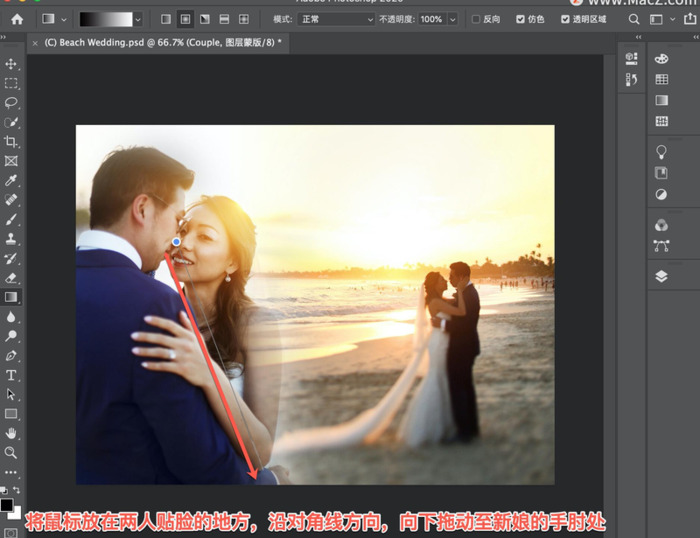
Task: Open the Learn panel lightbulb icon
Action: [661, 152]
